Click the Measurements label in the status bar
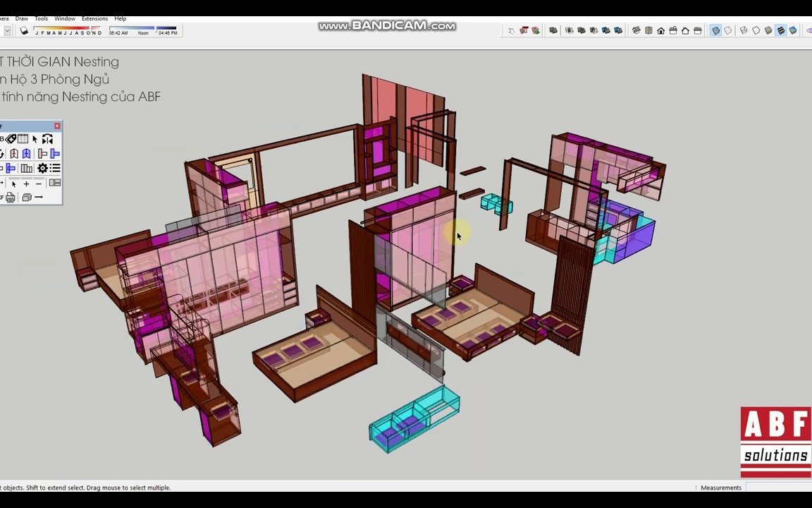This screenshot has height=508, width=812. click(720, 488)
